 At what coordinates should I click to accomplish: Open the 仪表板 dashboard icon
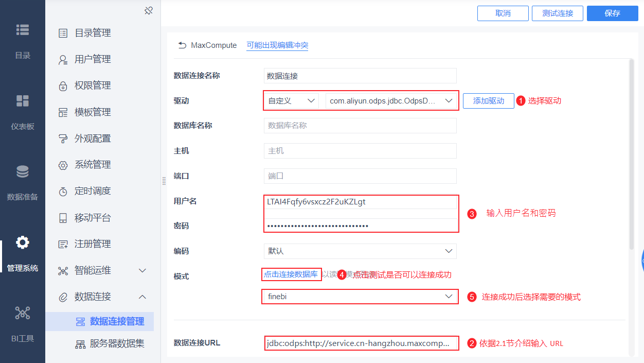23,100
